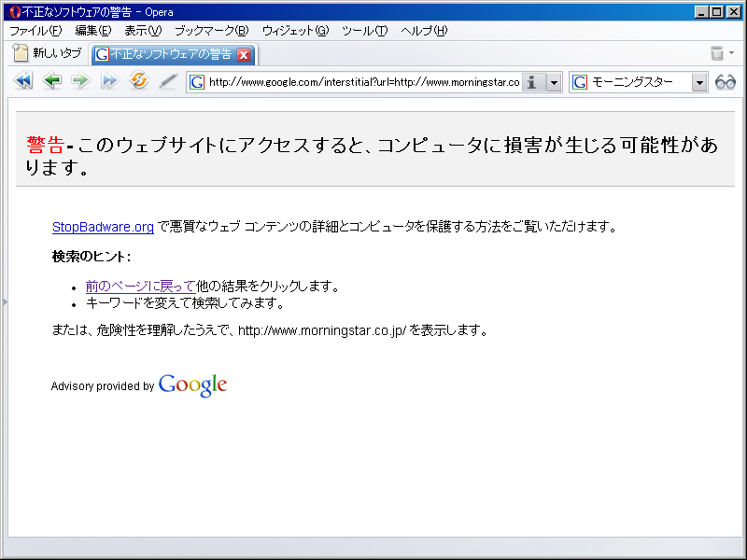The width and height of the screenshot is (747, 560).
Task: Open the ファイル(F) menu
Action: tap(35, 31)
